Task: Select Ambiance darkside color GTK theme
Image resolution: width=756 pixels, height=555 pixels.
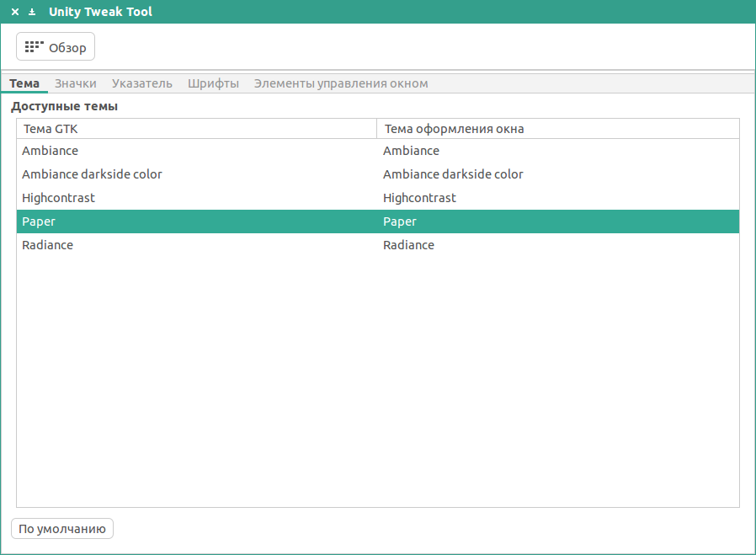Action: (92, 174)
